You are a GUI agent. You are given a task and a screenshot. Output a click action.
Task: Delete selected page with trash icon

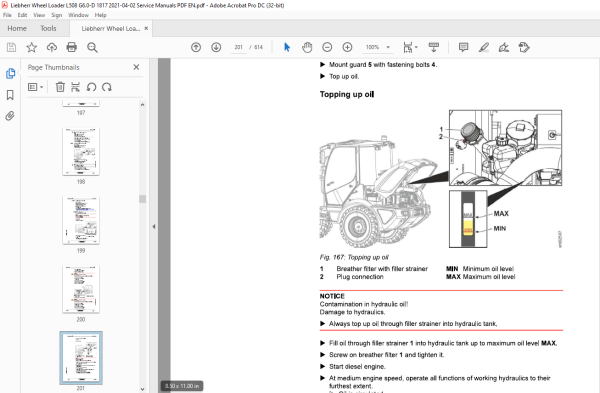[60, 87]
